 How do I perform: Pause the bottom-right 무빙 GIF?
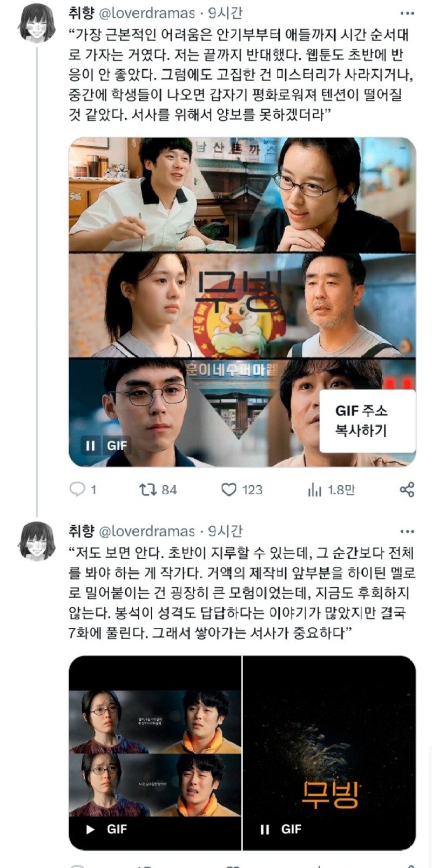click(x=265, y=829)
